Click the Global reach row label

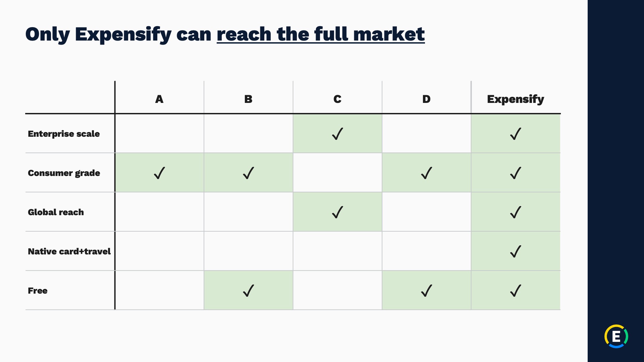tap(56, 212)
